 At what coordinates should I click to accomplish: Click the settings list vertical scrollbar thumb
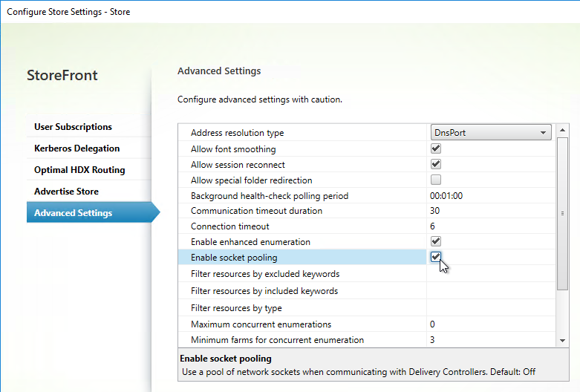point(562,214)
